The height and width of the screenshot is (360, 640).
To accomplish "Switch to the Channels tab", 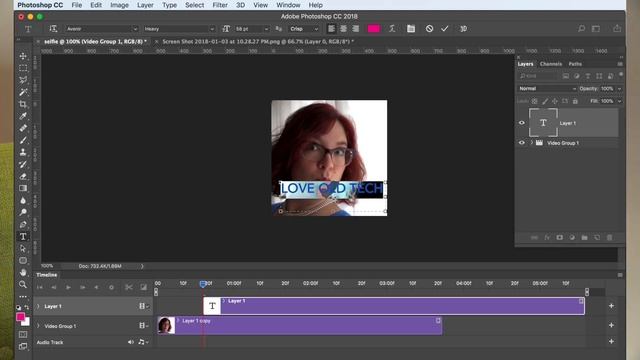I will click(551, 64).
